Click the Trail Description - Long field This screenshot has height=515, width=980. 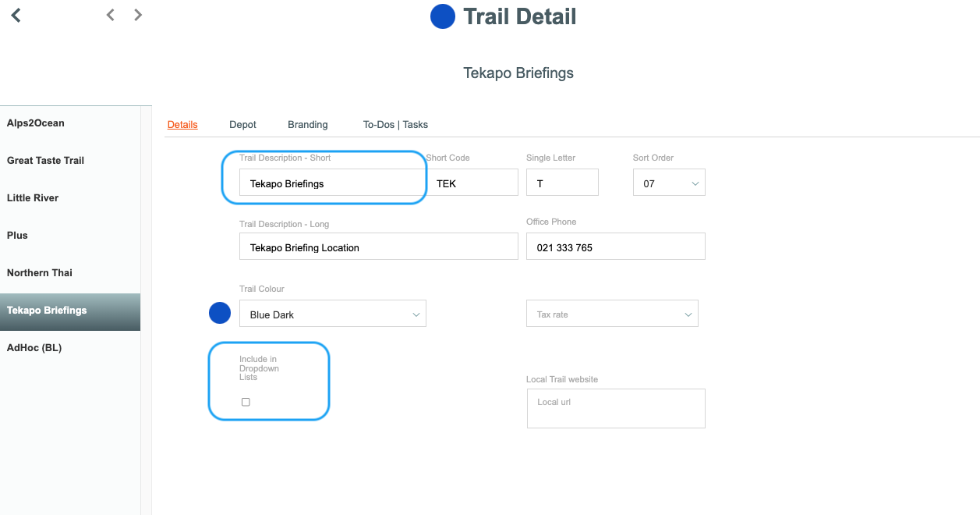coord(378,247)
